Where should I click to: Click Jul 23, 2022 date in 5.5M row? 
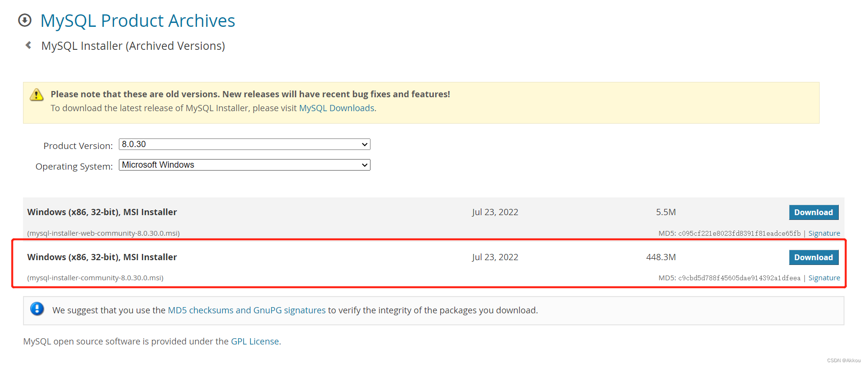495,212
